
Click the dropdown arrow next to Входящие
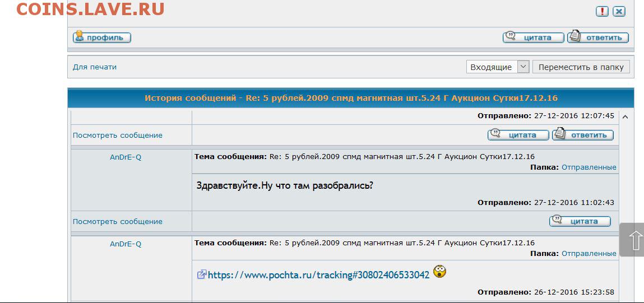[x=523, y=67]
